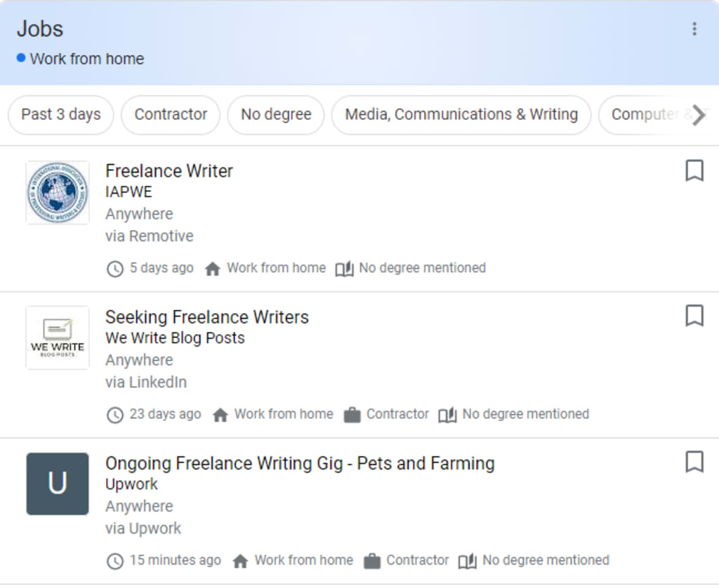Screen dimensions: 719x588
Task: Click the We Write Blog Posts company name
Action: coord(175,338)
